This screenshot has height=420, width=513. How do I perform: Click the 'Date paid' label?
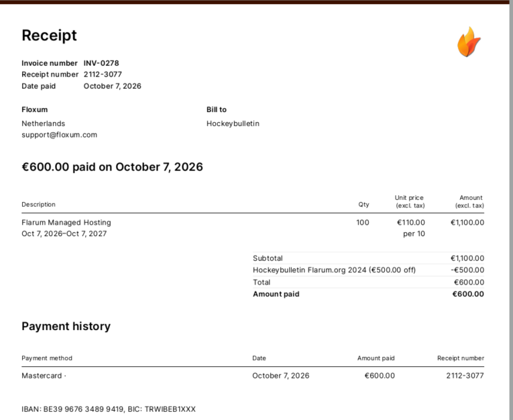(x=39, y=86)
